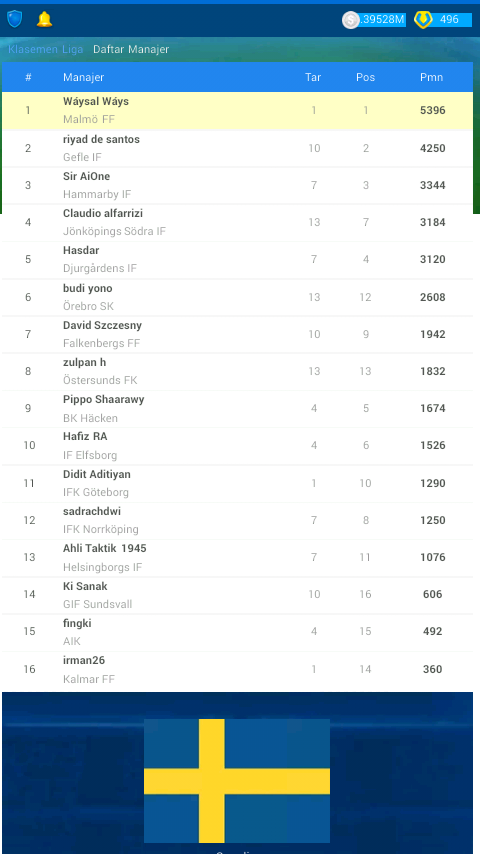Open the .39528M cash balance

[x=382, y=20]
